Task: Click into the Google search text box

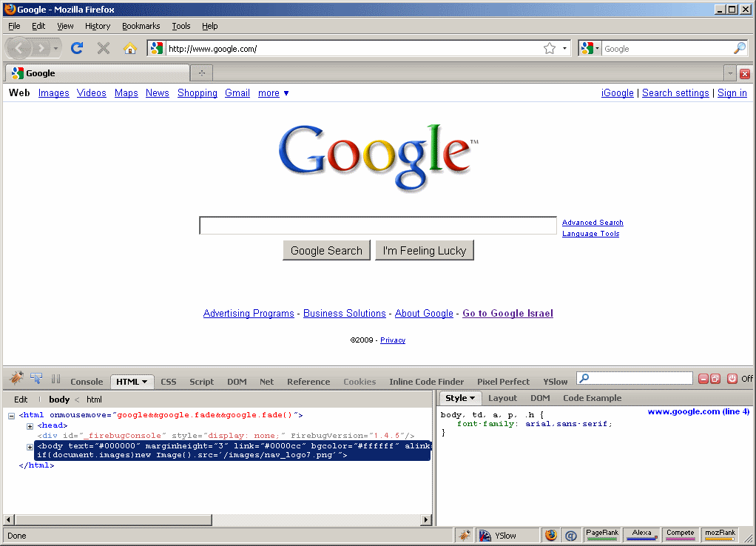Action: point(377,226)
